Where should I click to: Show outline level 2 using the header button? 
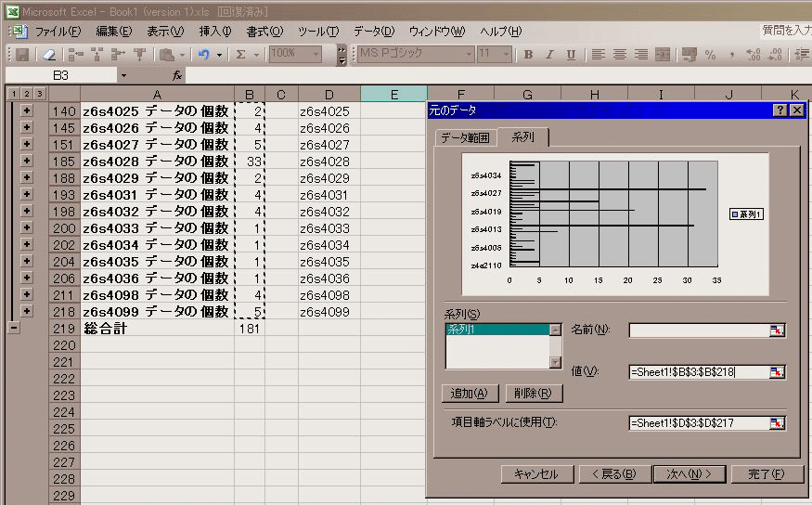pyautogui.click(x=26, y=94)
